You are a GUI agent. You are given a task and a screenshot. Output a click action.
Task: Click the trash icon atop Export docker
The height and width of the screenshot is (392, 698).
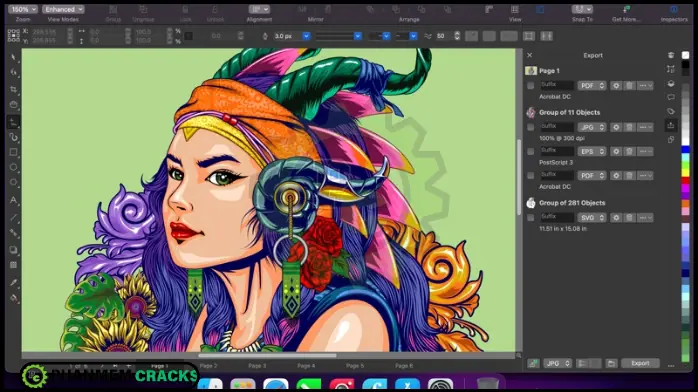[671, 55]
